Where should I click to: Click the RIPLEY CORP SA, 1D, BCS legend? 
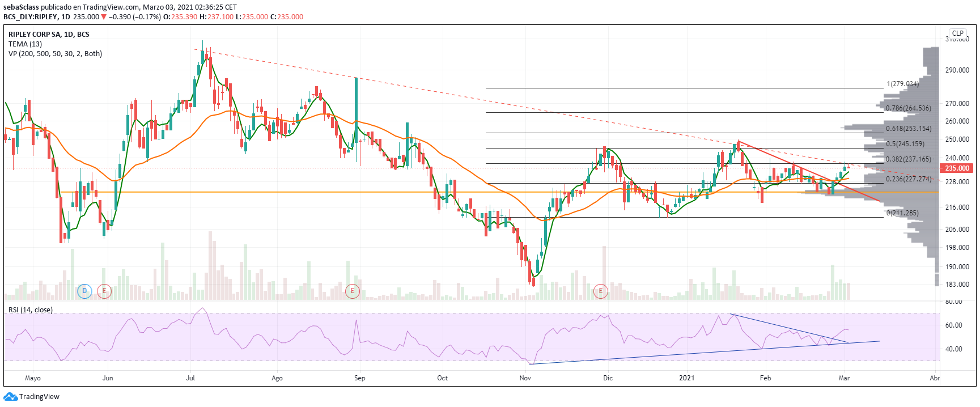tap(49, 35)
